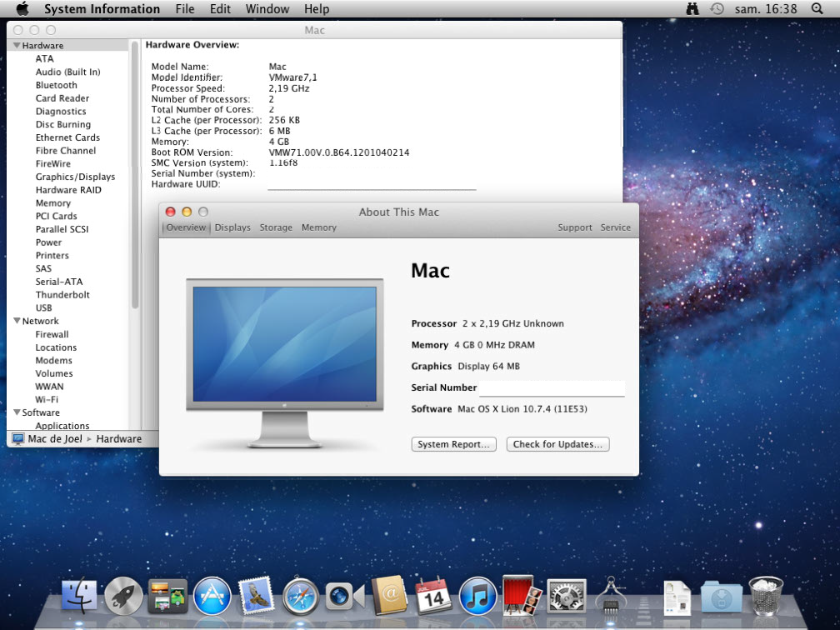Select Thunderbolt in the sidebar
840x630 pixels.
click(62, 295)
